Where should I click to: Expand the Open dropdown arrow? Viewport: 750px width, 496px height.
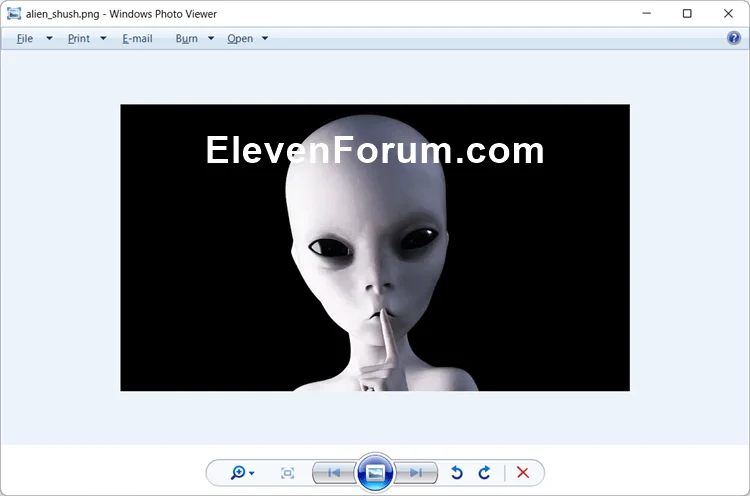(265, 38)
